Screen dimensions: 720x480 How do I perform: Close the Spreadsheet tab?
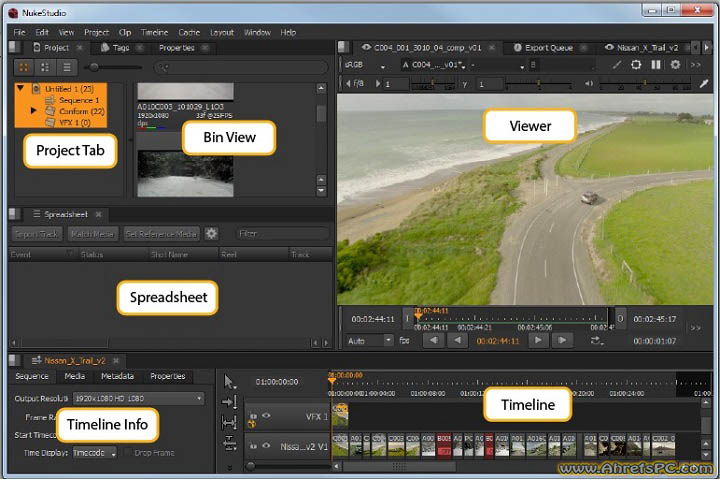click(98, 214)
